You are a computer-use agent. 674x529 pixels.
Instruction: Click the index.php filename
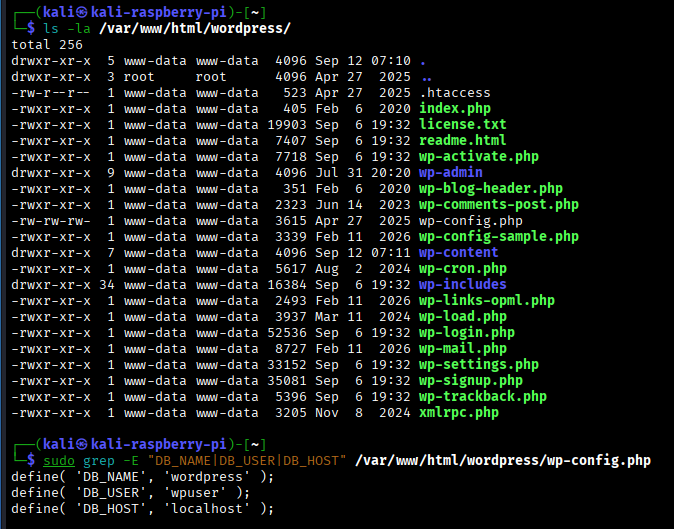pyautogui.click(x=455, y=109)
